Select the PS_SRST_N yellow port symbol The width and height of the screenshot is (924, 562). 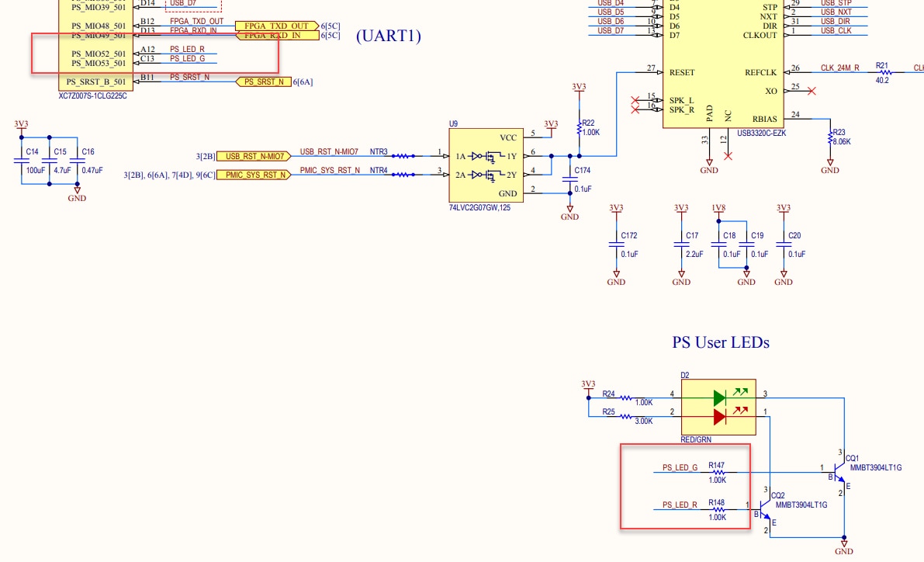click(264, 82)
